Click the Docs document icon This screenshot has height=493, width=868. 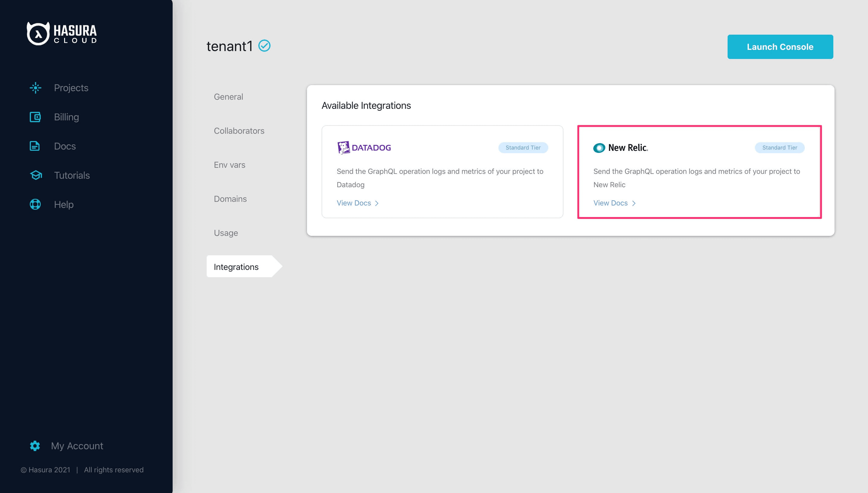coord(35,146)
